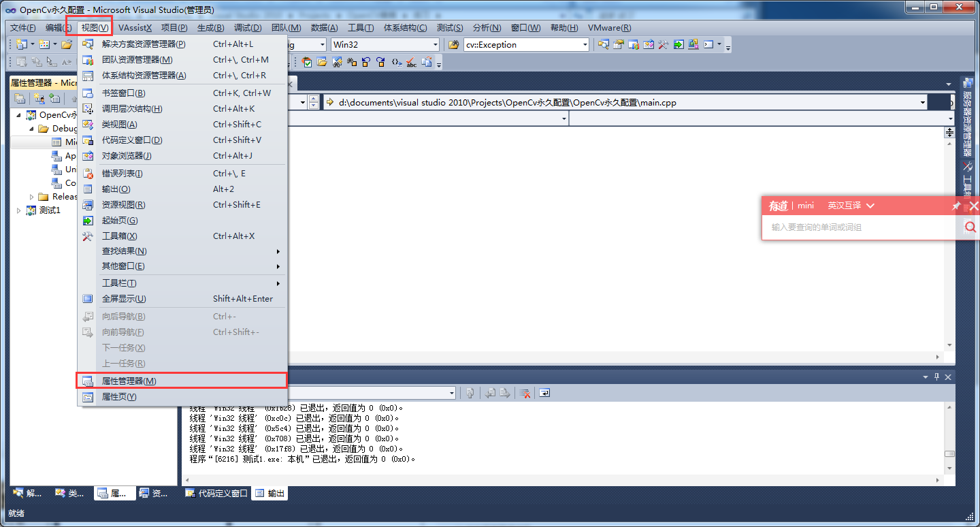Open the 其他窗口(E) submenu
The width and height of the screenshot is (980, 527).
tap(182, 266)
